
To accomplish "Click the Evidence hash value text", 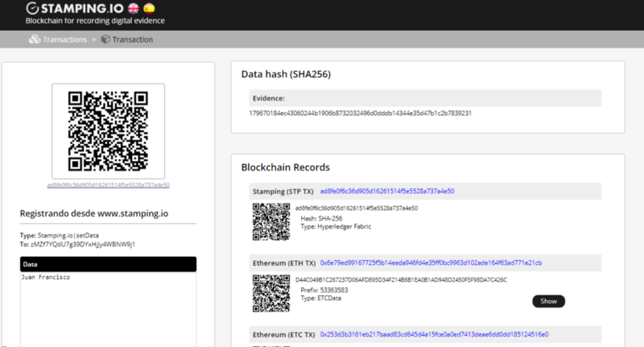I will click(360, 114).
